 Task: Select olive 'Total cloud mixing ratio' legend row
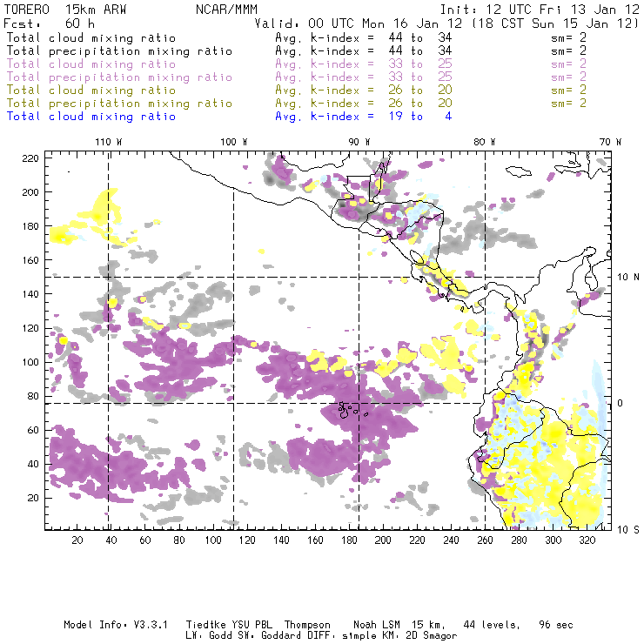click(296, 91)
